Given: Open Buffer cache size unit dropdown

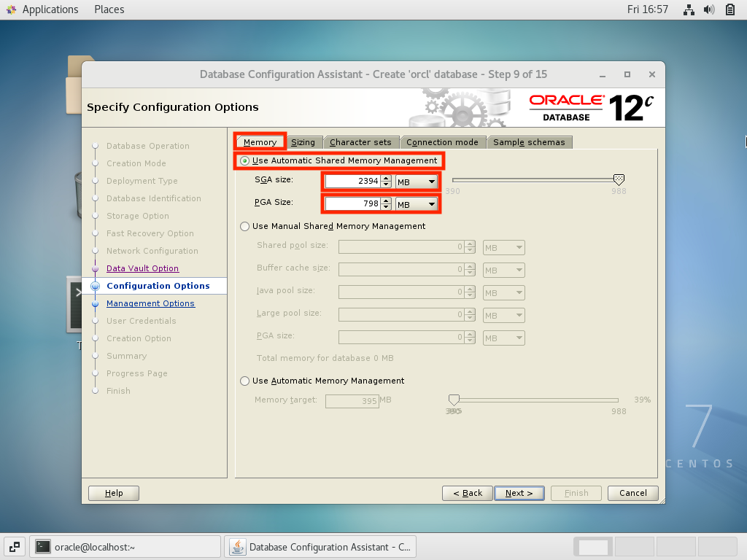Looking at the screenshot, I should point(503,270).
